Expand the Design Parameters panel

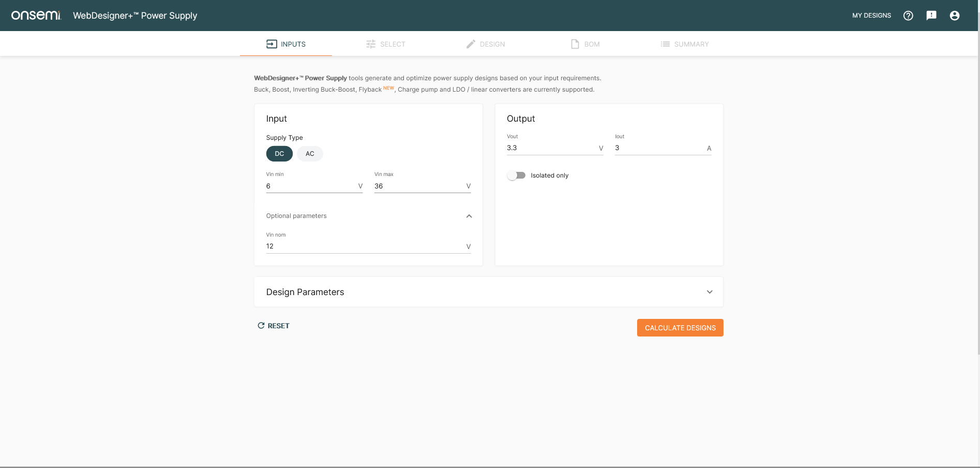pos(710,292)
